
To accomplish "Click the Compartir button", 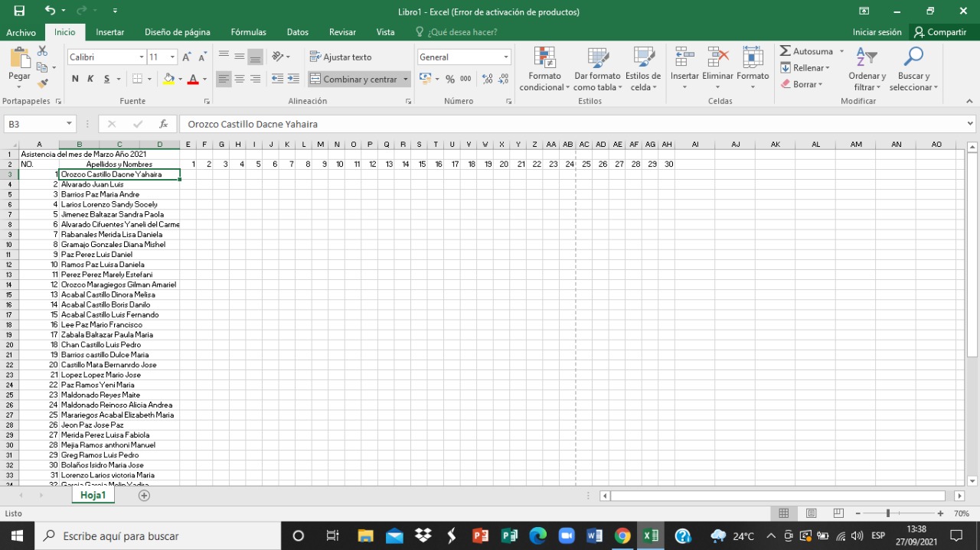I will (940, 32).
